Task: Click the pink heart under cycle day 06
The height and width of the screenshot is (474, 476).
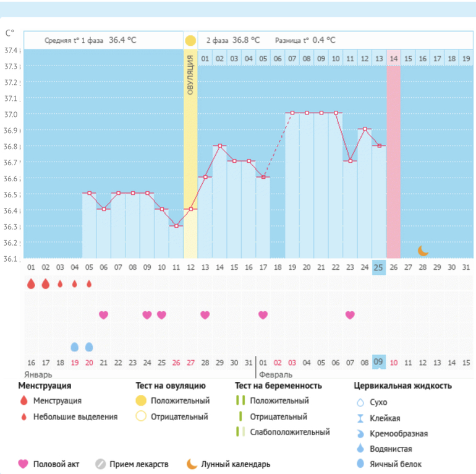Action: tap(103, 315)
